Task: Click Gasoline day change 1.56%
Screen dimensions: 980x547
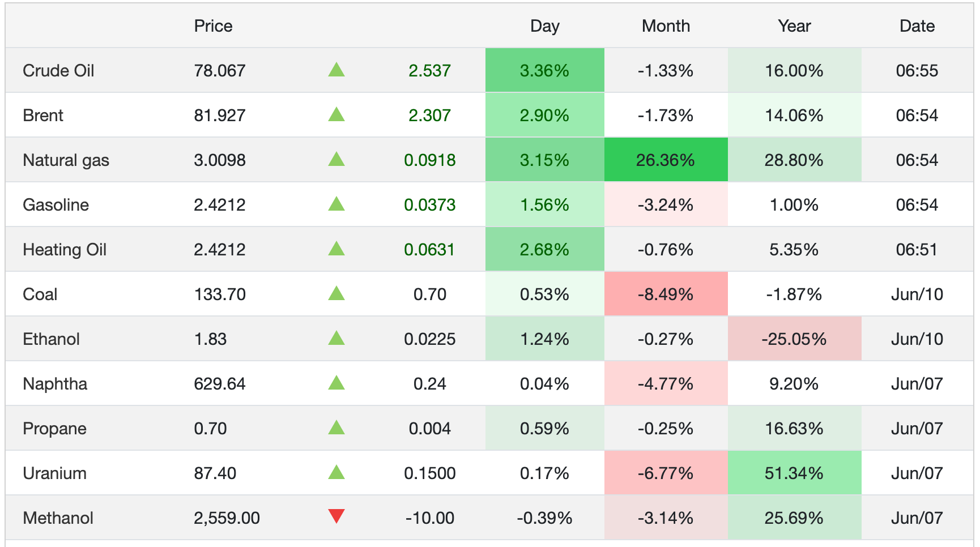Action: coord(544,205)
